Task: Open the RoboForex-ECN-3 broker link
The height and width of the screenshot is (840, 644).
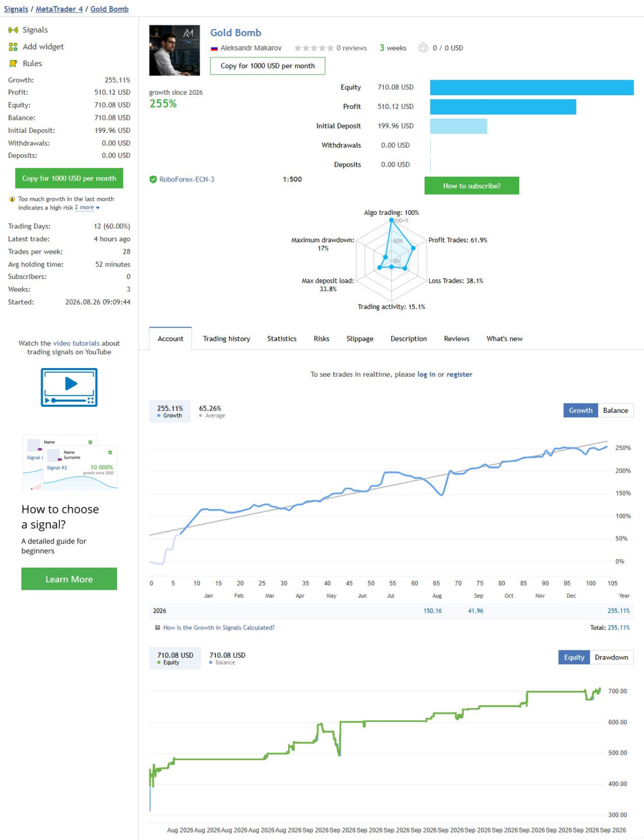Action: point(187,179)
